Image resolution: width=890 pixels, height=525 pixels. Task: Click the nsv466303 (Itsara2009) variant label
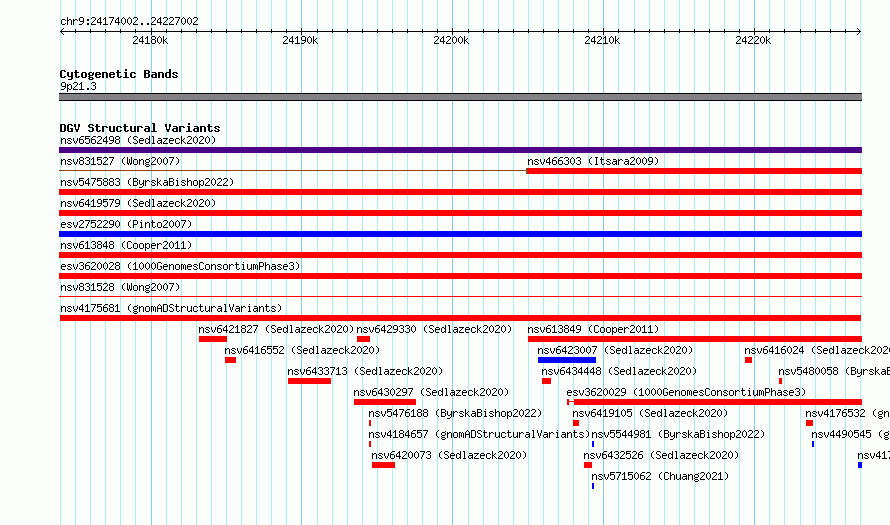[x=593, y=161]
